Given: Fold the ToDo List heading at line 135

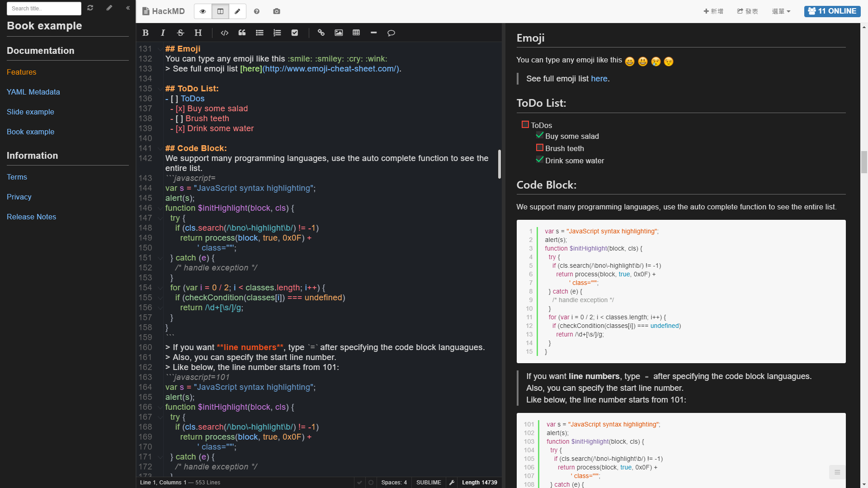Looking at the screenshot, I should pyautogui.click(x=160, y=89).
